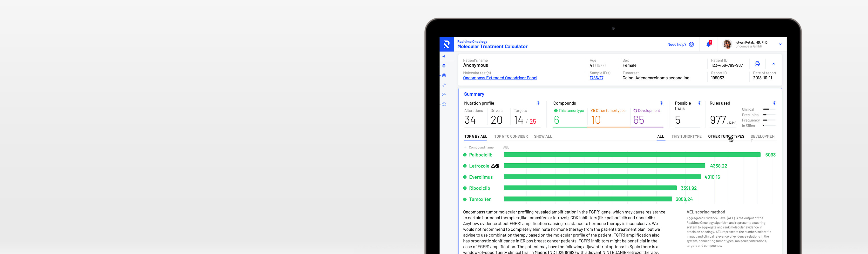Open the hospital building sidebar icon
This screenshot has height=254, width=868.
[x=444, y=104]
